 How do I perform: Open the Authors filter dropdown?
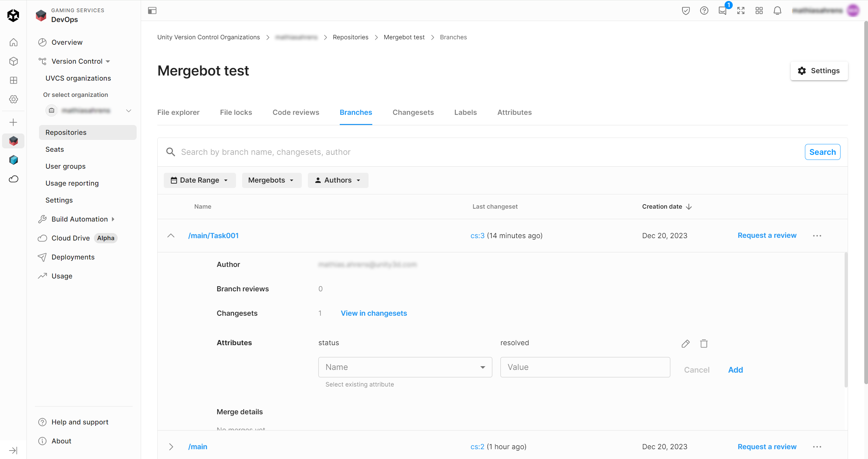338,180
